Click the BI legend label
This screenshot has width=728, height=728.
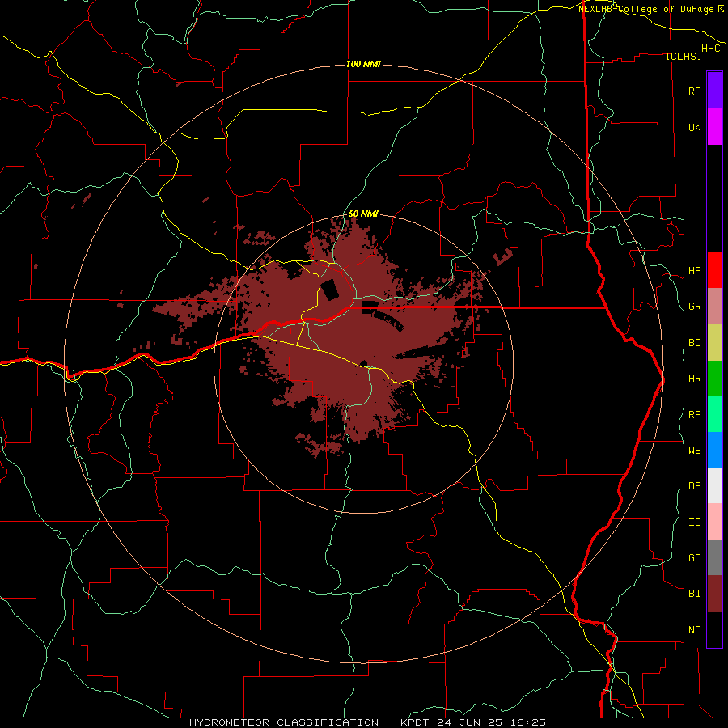[x=694, y=594]
